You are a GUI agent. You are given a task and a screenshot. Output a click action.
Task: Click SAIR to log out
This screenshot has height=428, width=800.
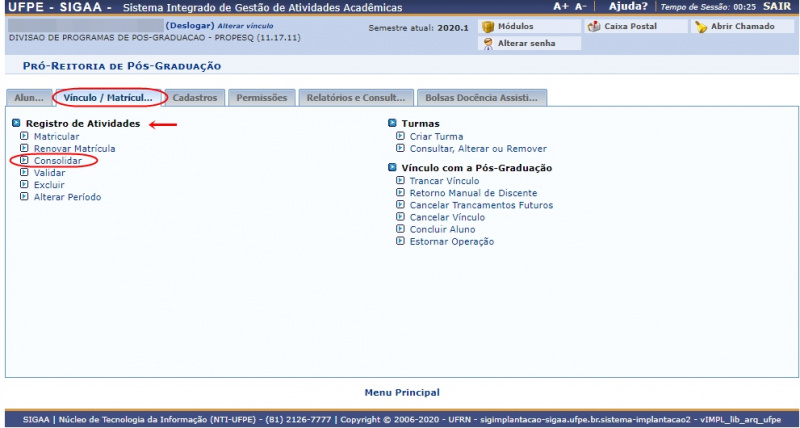click(776, 6)
